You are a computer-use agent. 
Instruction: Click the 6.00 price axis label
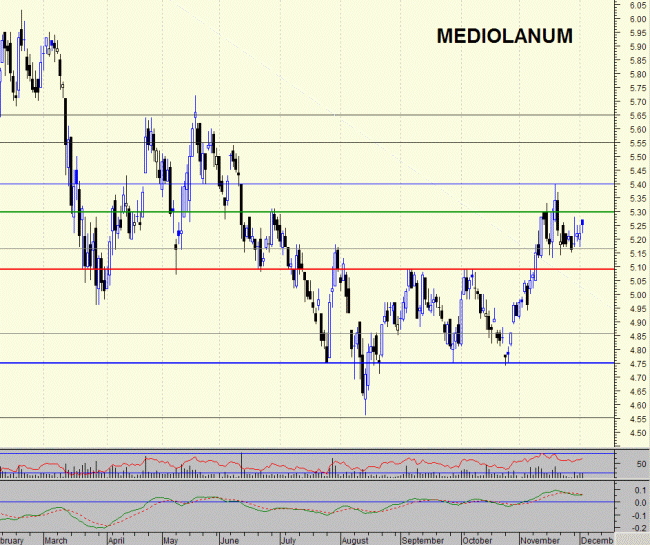click(x=638, y=19)
